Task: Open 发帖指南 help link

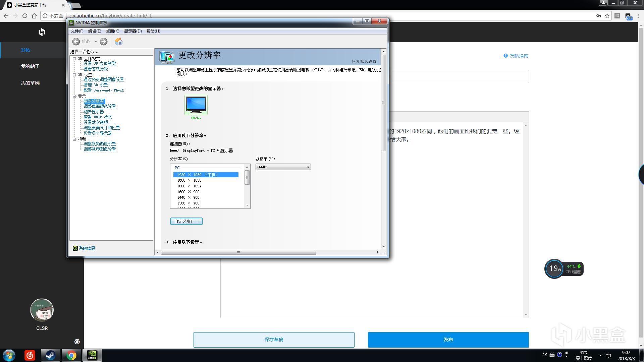Action: (x=516, y=56)
